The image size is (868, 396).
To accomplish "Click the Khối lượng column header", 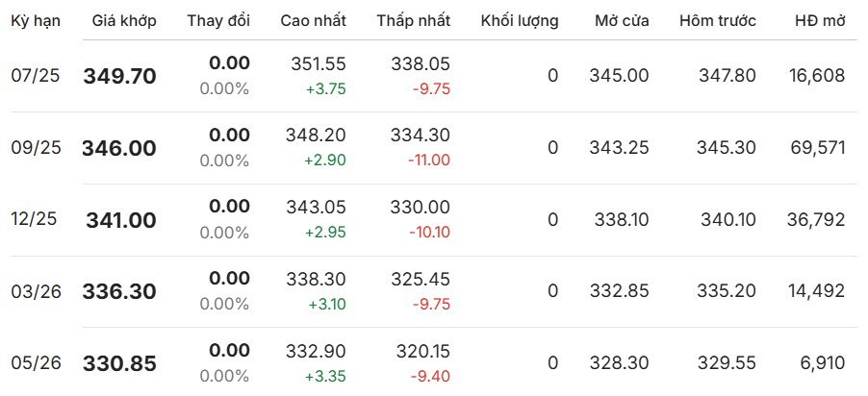I will click(520, 21).
